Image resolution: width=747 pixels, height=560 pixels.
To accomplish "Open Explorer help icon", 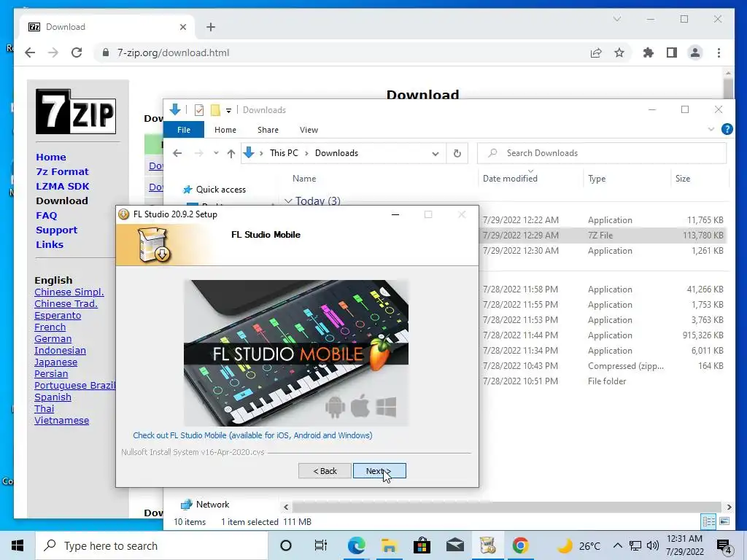I will 727,129.
